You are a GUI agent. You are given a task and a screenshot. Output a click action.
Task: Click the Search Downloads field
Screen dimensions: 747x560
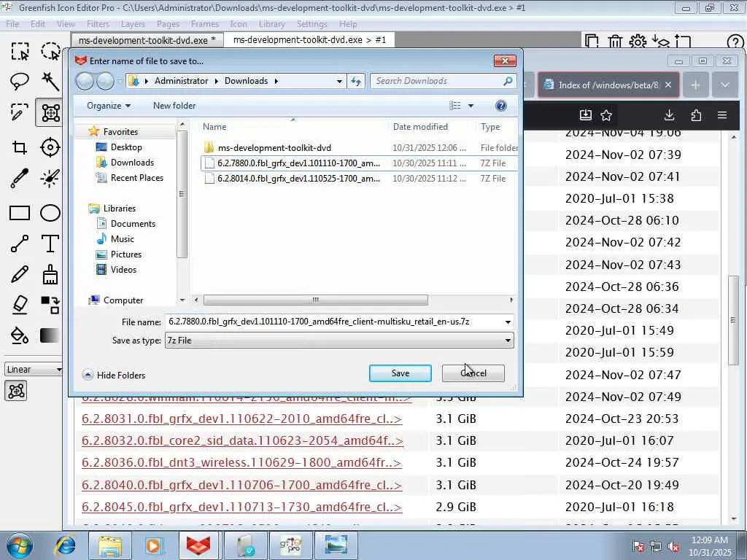coord(444,82)
